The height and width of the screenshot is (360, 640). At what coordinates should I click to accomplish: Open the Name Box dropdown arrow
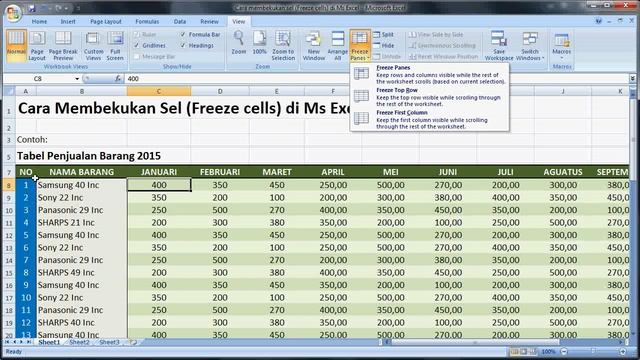[x=77, y=79]
